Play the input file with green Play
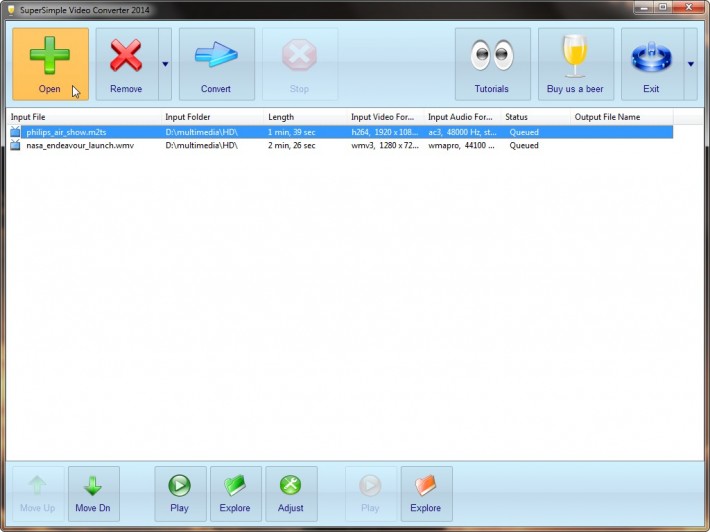710x532 pixels. [180, 494]
